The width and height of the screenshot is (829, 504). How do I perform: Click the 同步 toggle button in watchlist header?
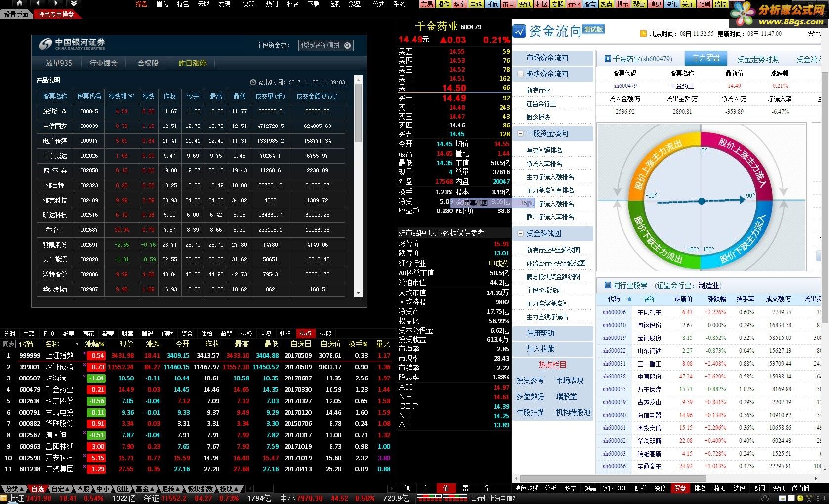coord(8,344)
